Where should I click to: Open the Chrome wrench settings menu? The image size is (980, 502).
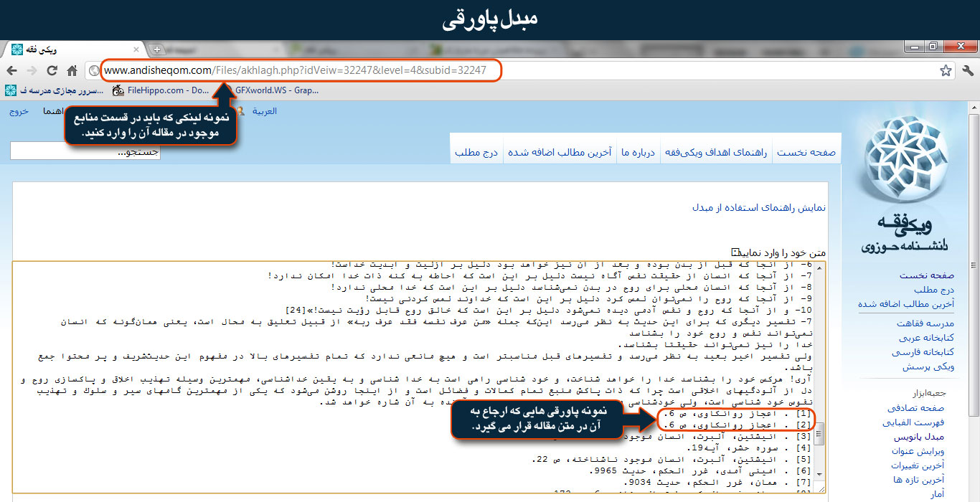[967, 70]
